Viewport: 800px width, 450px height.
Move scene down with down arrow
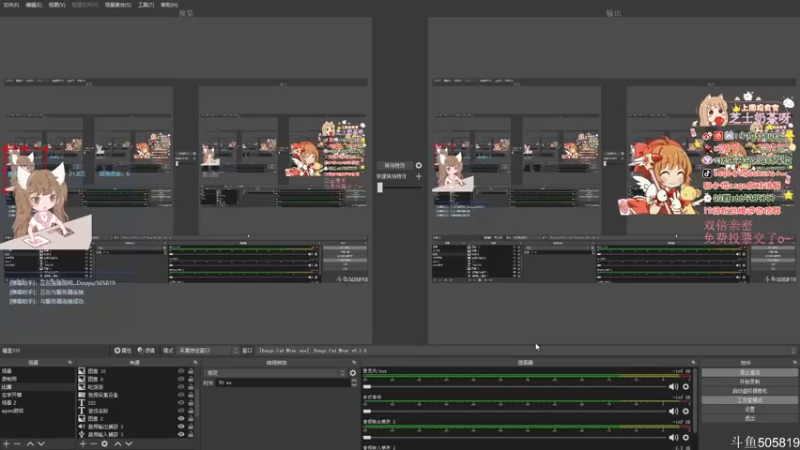point(41,444)
